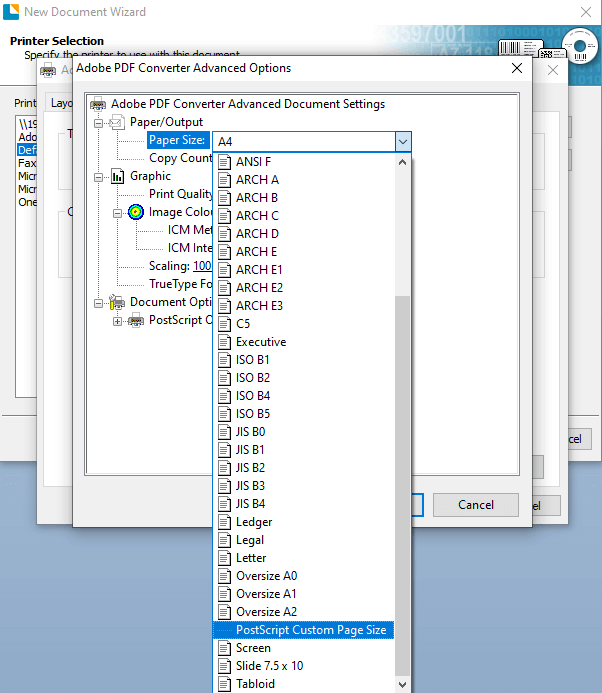
Task: Click the A4 paper size field
Action: coord(304,142)
